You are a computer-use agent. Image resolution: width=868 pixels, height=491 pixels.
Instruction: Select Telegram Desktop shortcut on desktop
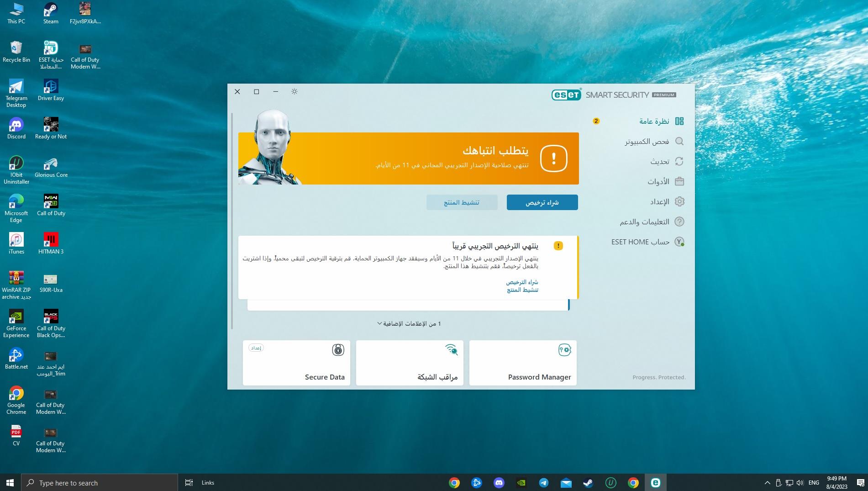16,93
